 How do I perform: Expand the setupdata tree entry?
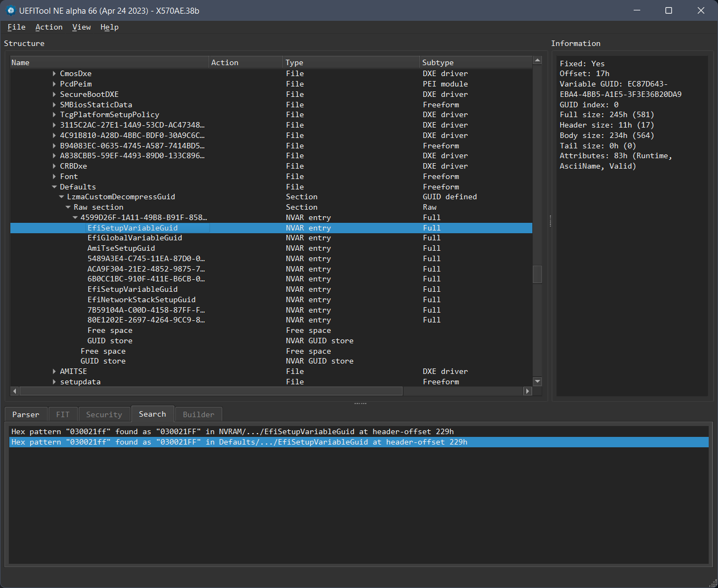point(54,382)
